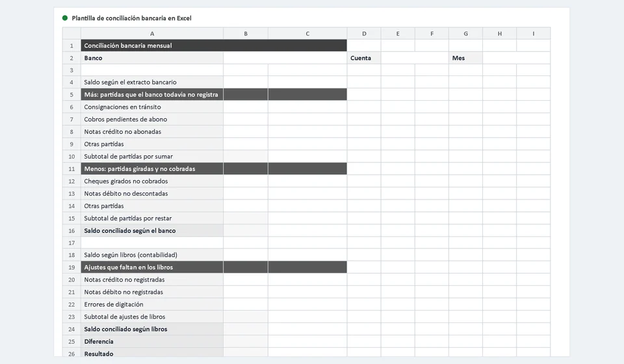The image size is (624, 364).
Task: Select 'Otras partidas' cell in row 14
Action: click(x=152, y=205)
